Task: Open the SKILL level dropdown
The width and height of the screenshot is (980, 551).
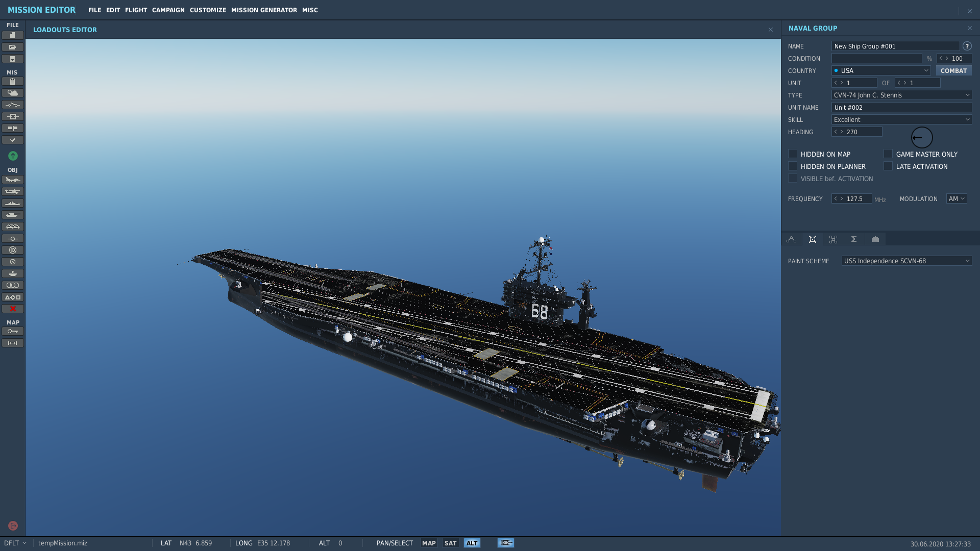Action: point(901,119)
